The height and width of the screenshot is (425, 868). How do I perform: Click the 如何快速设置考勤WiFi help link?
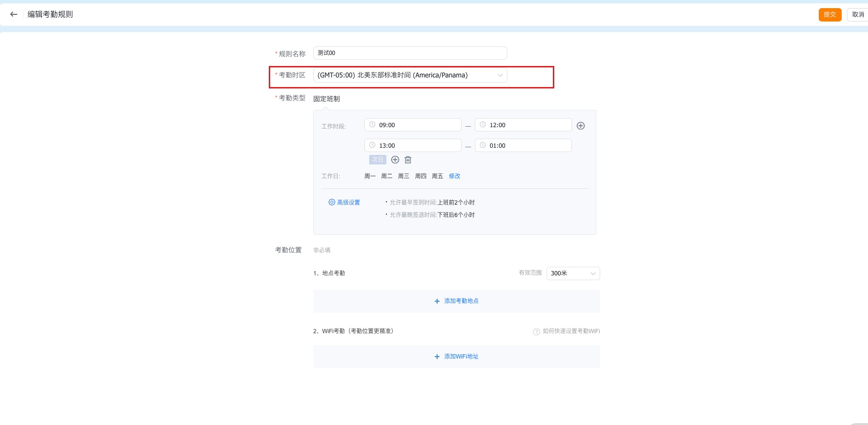(571, 331)
